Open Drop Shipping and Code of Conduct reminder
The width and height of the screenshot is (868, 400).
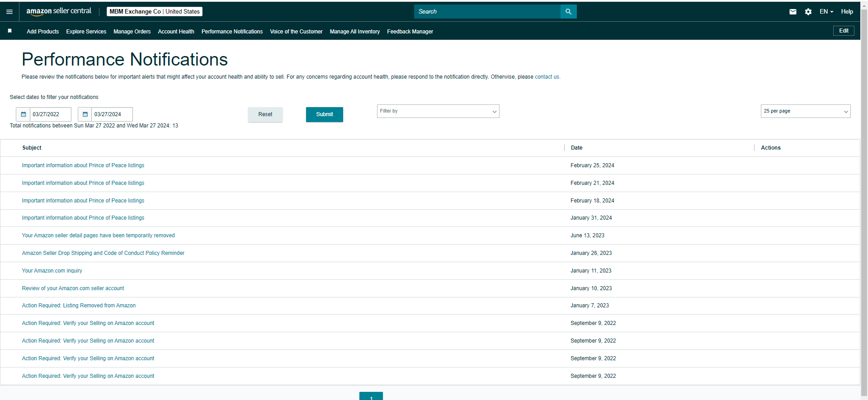103,253
